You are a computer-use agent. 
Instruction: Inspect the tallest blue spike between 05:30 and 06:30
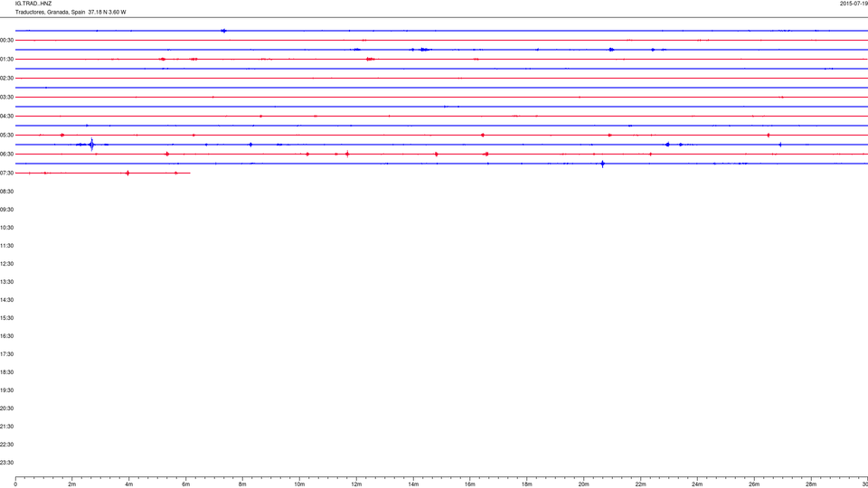(x=91, y=145)
